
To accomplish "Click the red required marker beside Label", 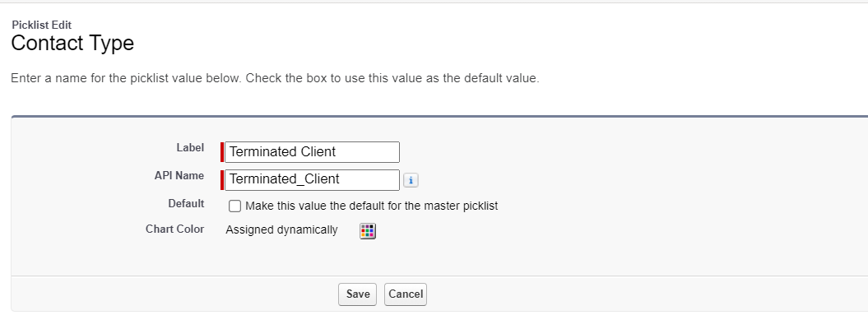I will pos(222,151).
